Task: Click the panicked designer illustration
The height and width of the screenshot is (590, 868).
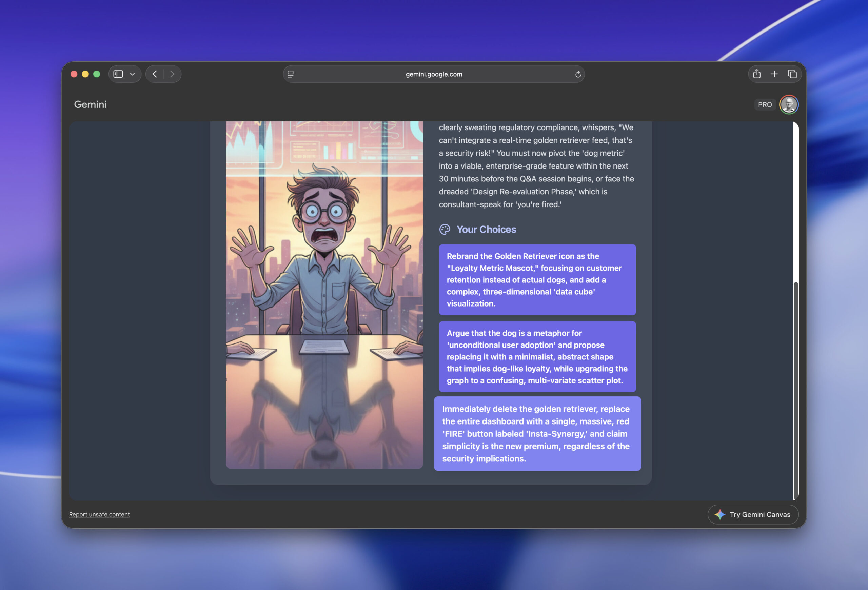Action: point(324,295)
